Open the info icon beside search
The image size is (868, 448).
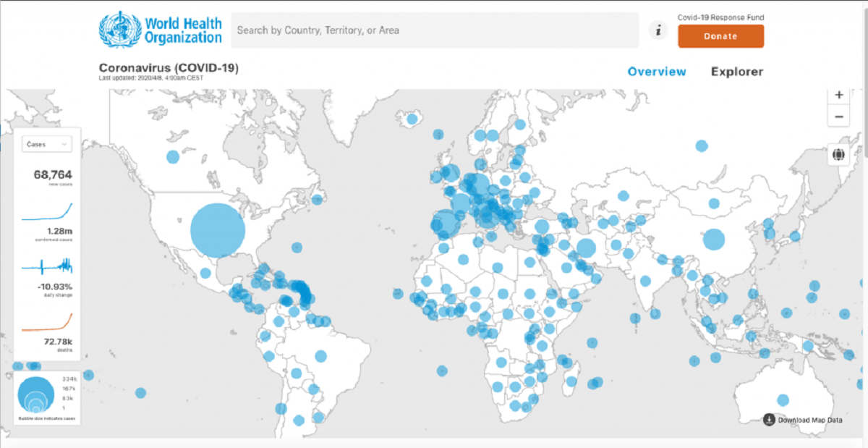tap(658, 30)
